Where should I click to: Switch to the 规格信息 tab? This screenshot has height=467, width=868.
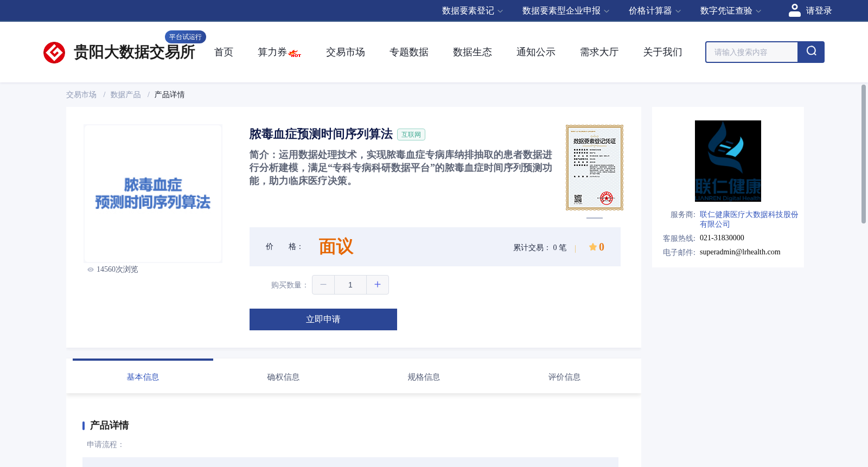pyautogui.click(x=424, y=377)
